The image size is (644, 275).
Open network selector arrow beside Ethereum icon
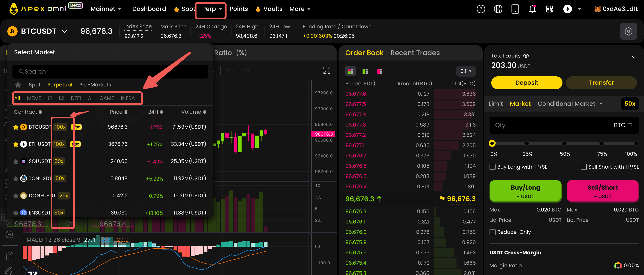click(x=579, y=9)
